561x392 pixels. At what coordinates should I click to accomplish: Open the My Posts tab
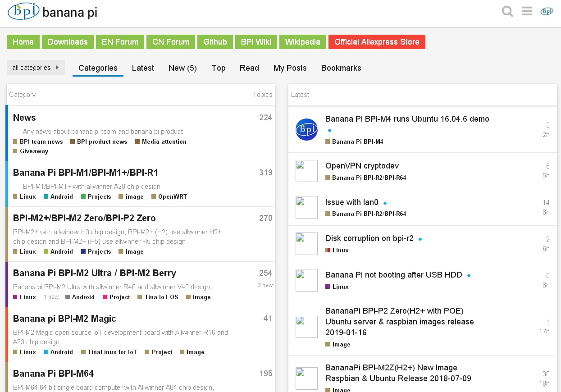290,68
